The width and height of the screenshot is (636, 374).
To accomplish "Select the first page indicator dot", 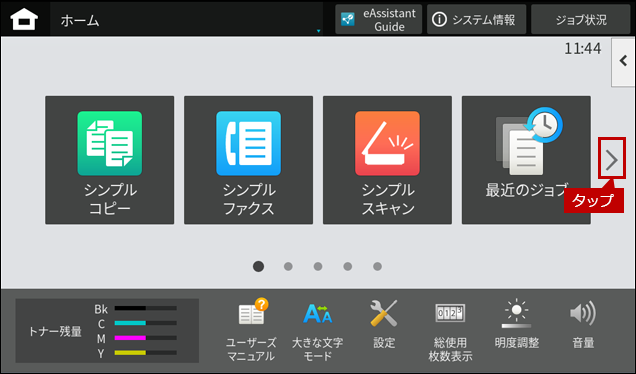I will (258, 267).
